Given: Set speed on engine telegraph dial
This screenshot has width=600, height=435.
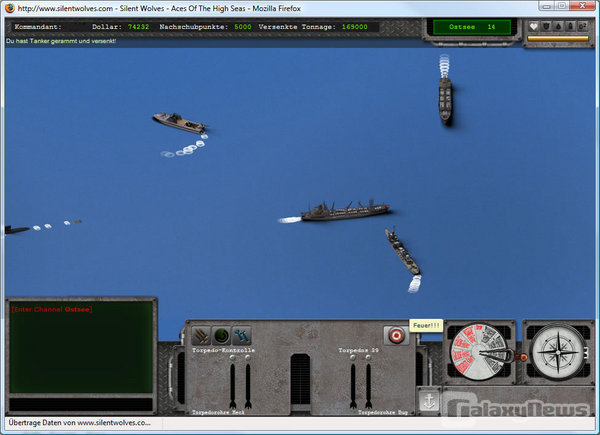Looking at the screenshot, I should pos(480,356).
